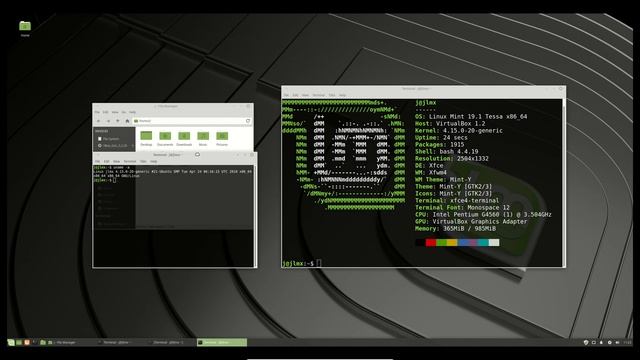The width and height of the screenshot is (640, 360).
Task: Click the "GPU: VirtualBox Graphics Adapter" line
Action: (x=471, y=222)
